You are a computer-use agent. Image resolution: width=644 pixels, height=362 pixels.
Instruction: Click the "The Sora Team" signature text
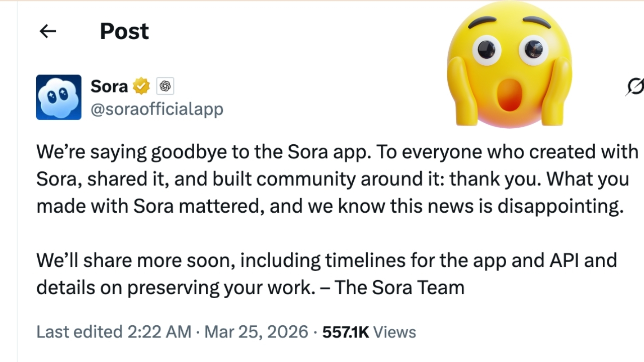coord(399,288)
